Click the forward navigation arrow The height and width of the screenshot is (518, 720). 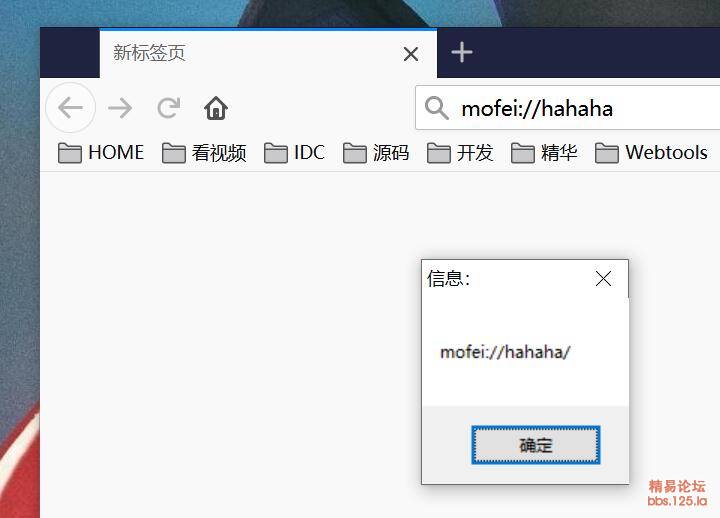pos(120,108)
